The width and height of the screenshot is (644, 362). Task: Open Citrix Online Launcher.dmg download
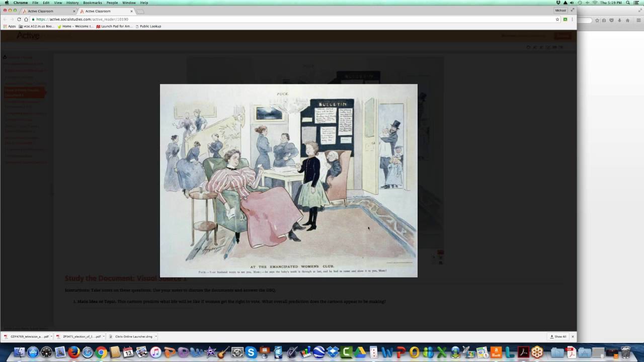pos(130,336)
